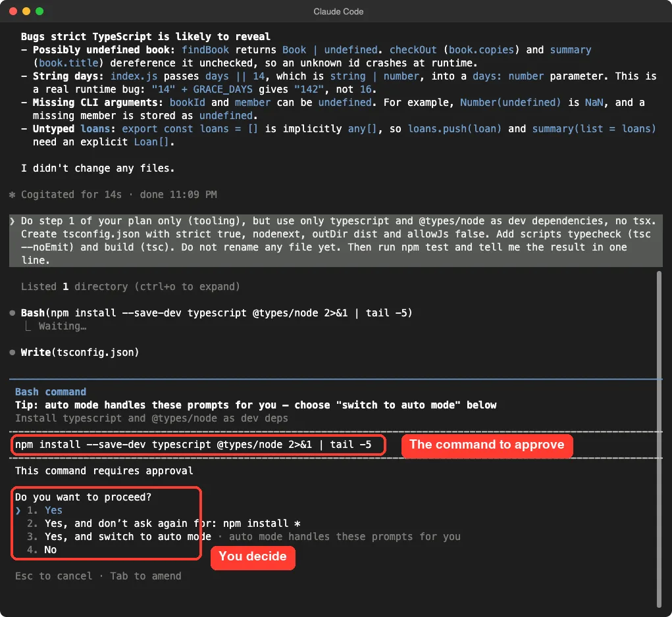Image resolution: width=672 pixels, height=617 pixels.
Task: Click the 'book.title' code reference
Action: pyautogui.click(x=68, y=63)
